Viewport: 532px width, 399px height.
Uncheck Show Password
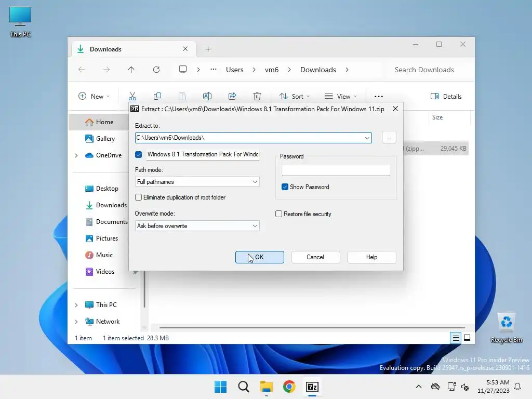(285, 187)
